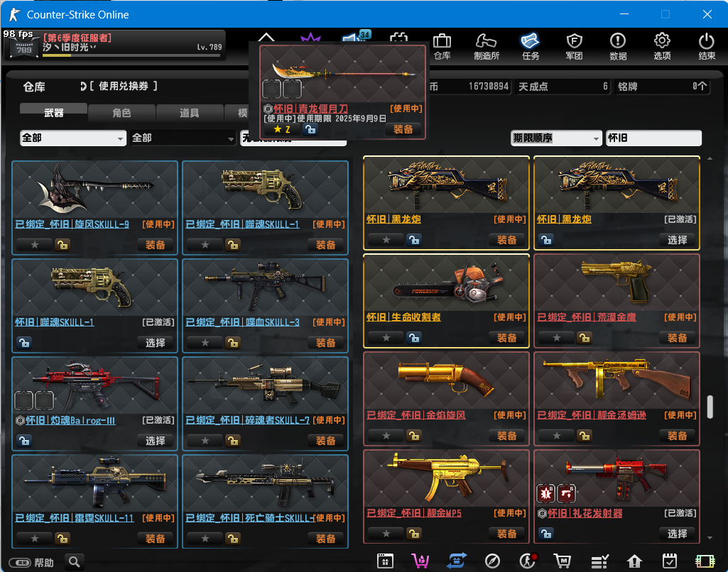Click the 结束 power exit icon

(706, 46)
